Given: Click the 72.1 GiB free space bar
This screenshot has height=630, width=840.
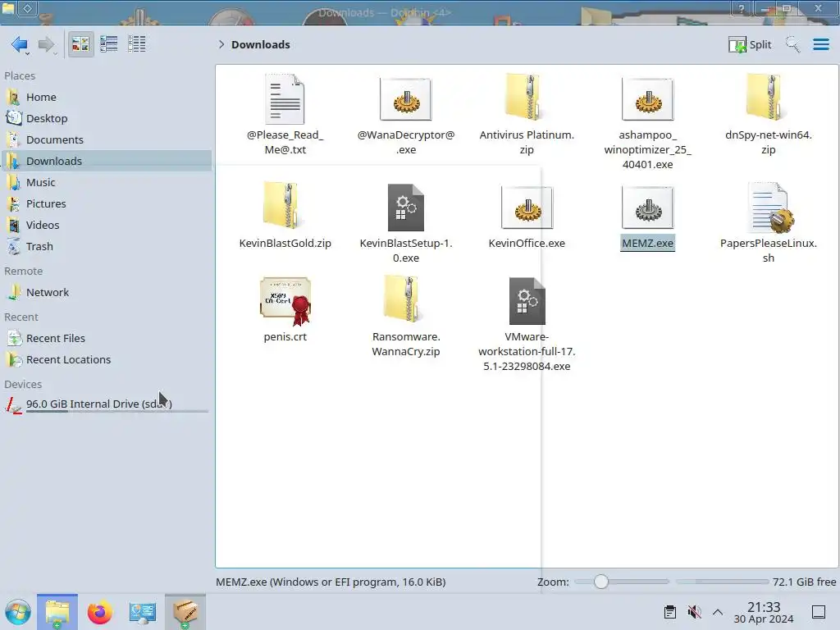Looking at the screenshot, I should (x=722, y=582).
